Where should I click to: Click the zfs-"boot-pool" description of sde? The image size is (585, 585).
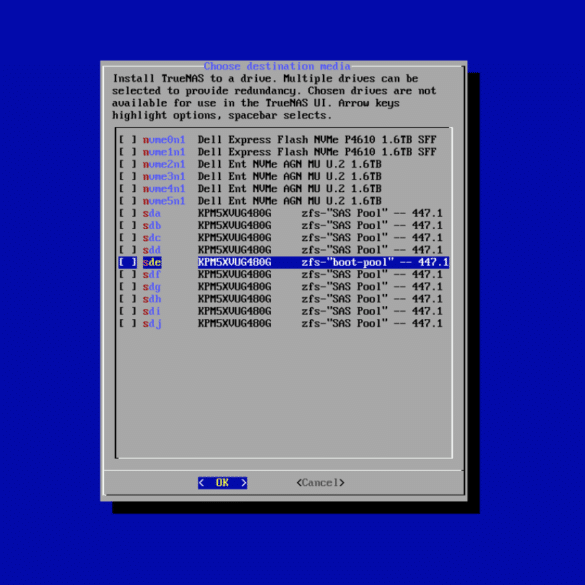point(348,262)
